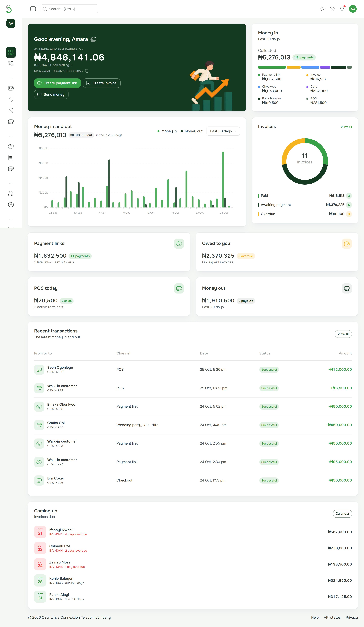Click View all in Invoices card
This screenshot has width=364, height=627.
(346, 127)
